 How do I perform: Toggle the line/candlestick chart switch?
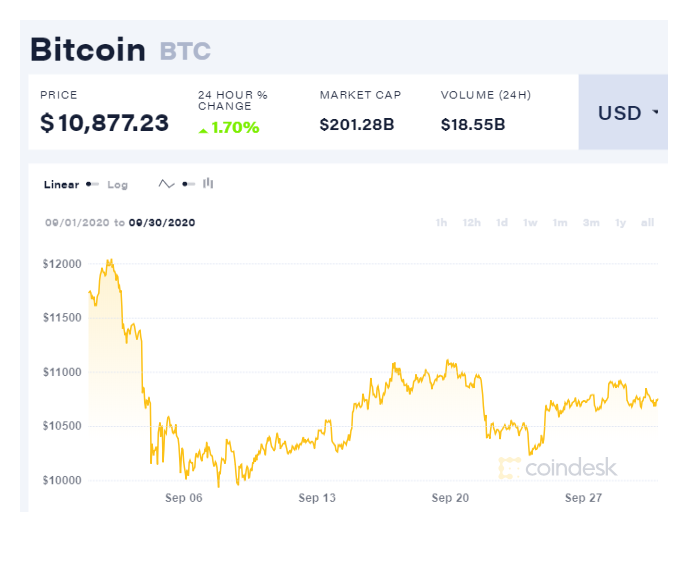(188, 184)
